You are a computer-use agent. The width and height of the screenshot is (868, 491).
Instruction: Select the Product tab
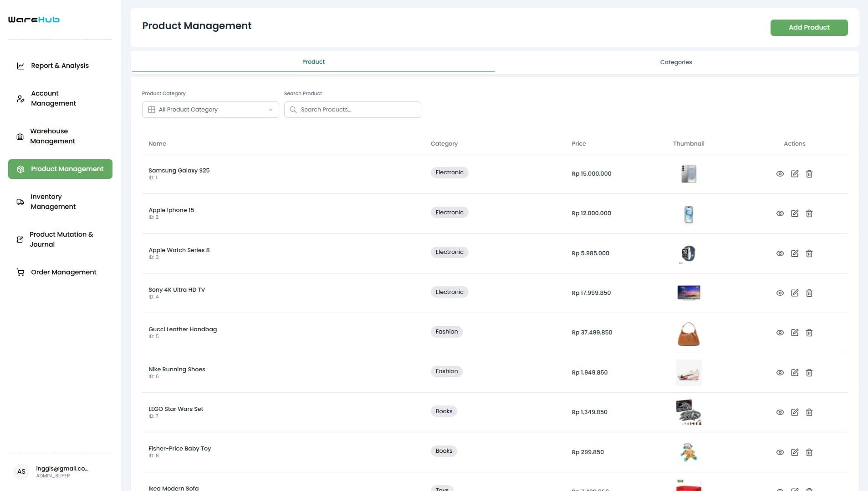tap(313, 61)
